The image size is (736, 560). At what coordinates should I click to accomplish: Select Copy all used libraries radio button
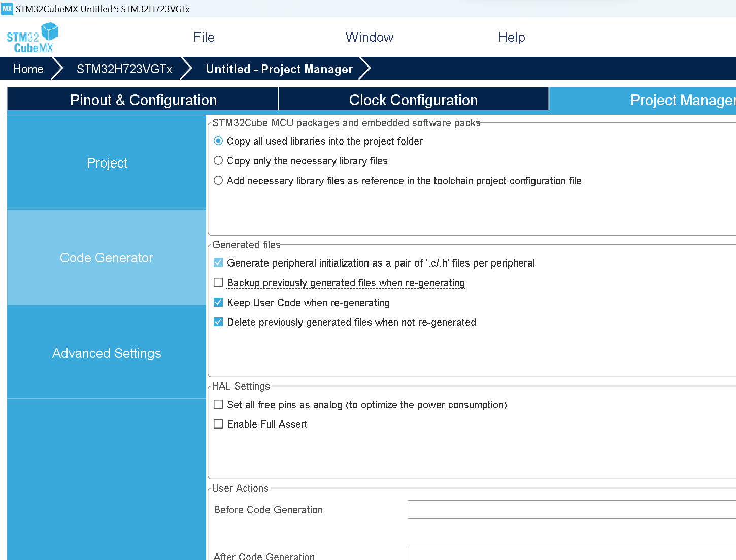[218, 141]
